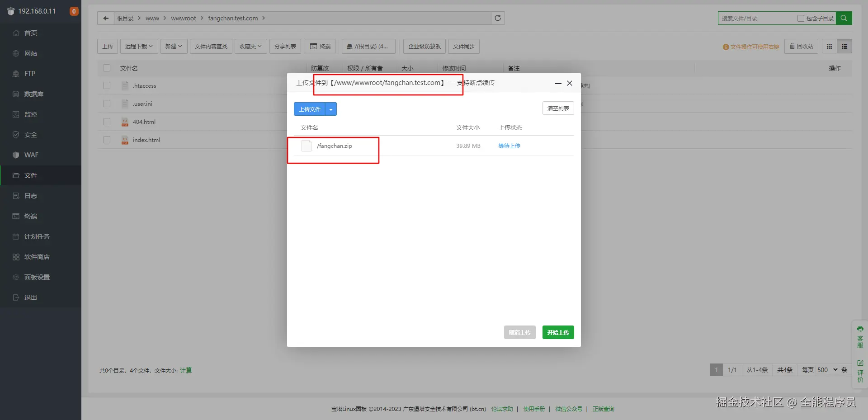Open the recycle bin
868x420 pixels.
coord(801,46)
